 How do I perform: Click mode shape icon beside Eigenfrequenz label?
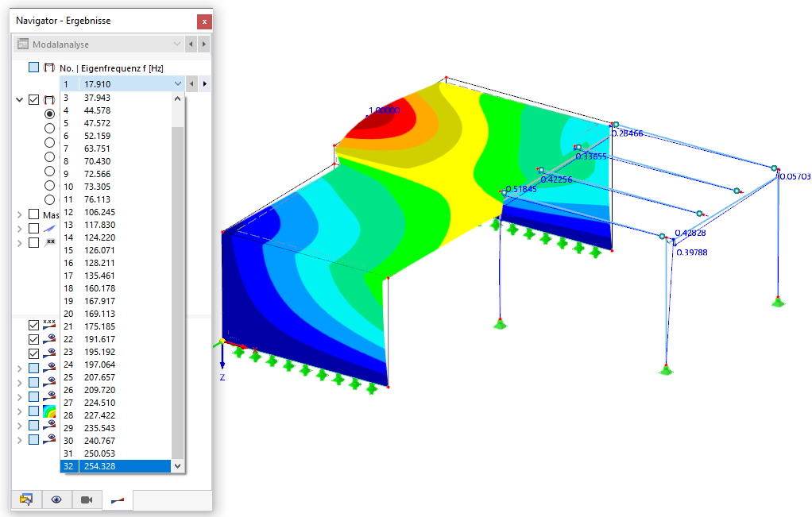point(49,68)
